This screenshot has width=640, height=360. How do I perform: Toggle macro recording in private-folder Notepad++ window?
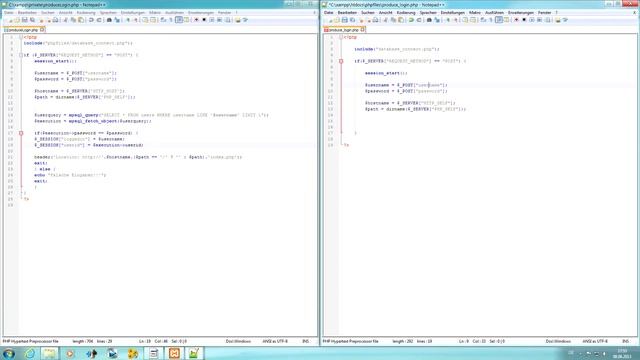pyautogui.click(x=196, y=20)
